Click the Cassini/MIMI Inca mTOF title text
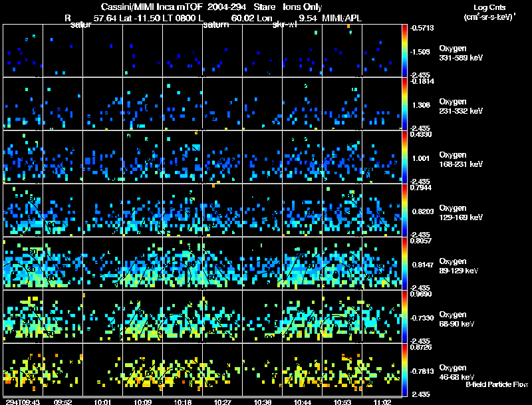The height and width of the screenshot is (405, 532). coord(152,7)
